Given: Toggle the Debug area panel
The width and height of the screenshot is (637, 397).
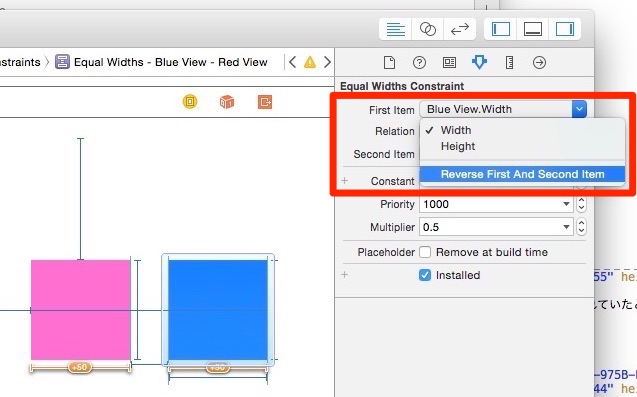Looking at the screenshot, I should coord(533,29).
